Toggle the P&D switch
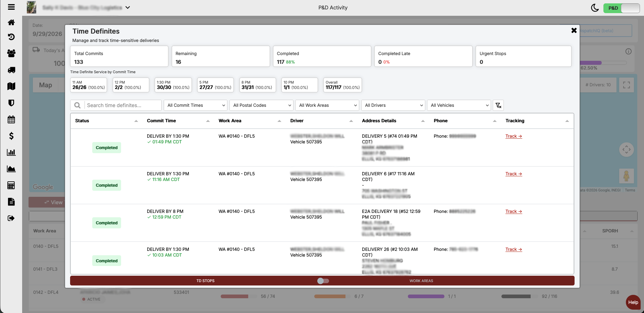This screenshot has height=313, width=644. coord(622,8)
